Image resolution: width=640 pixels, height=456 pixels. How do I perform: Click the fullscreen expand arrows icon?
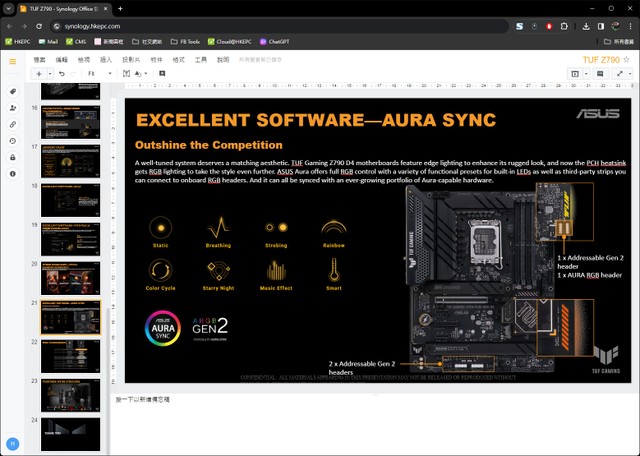(620, 74)
